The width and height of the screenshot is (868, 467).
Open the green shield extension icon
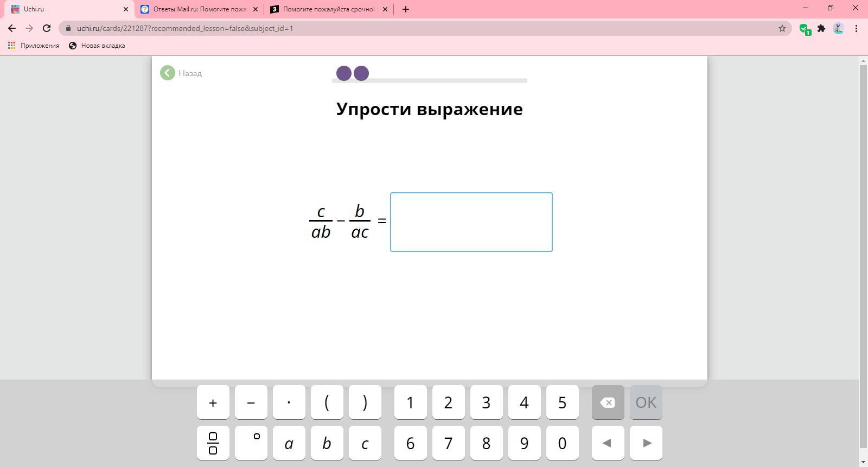click(x=805, y=29)
